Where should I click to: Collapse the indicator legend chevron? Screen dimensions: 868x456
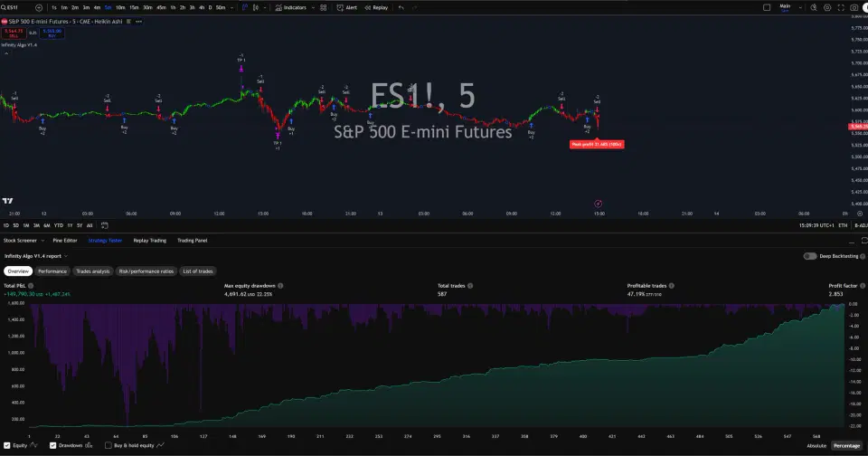pos(6,53)
